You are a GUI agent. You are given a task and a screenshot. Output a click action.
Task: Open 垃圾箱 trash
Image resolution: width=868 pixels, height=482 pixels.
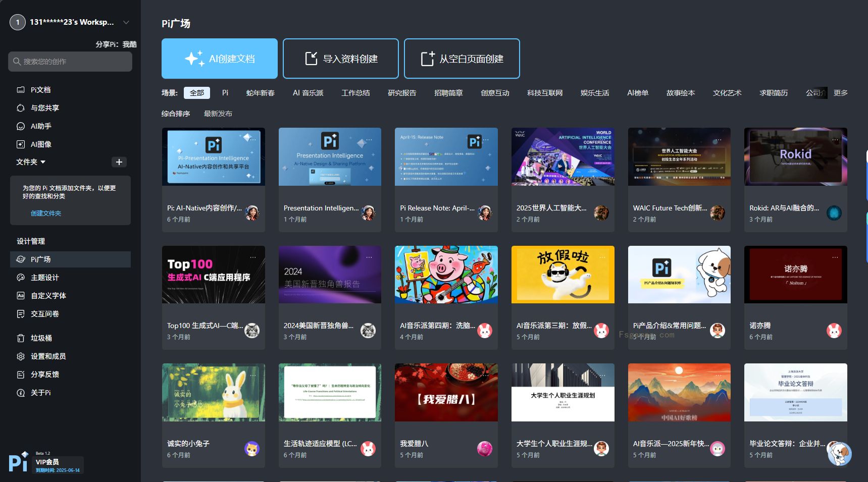pyautogui.click(x=70, y=338)
